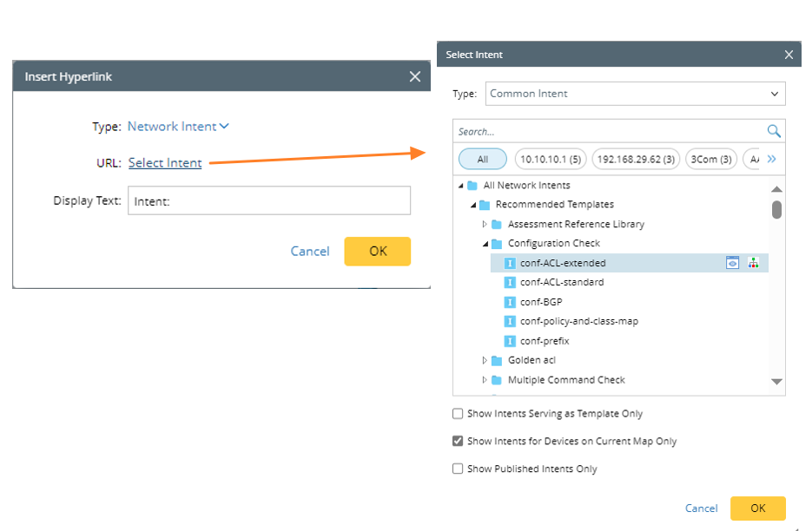Click the double-arrow to show more filter tags

(x=771, y=160)
